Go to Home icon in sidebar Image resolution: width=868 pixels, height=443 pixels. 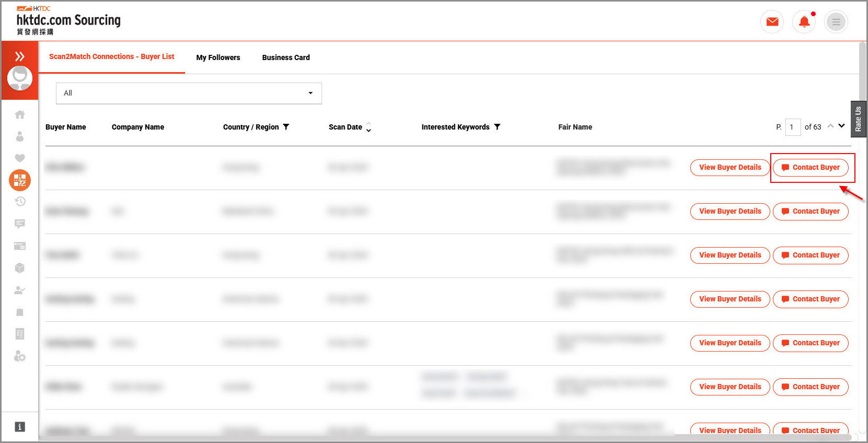tap(20, 114)
